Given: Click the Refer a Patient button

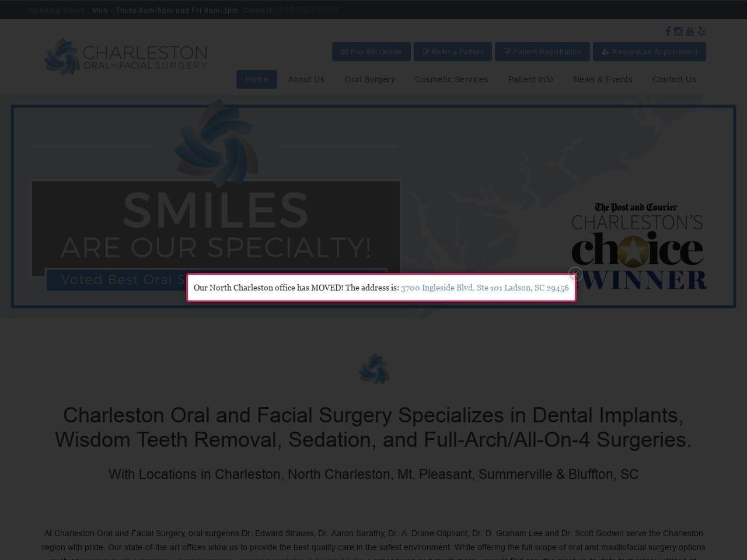Looking at the screenshot, I should [453, 51].
